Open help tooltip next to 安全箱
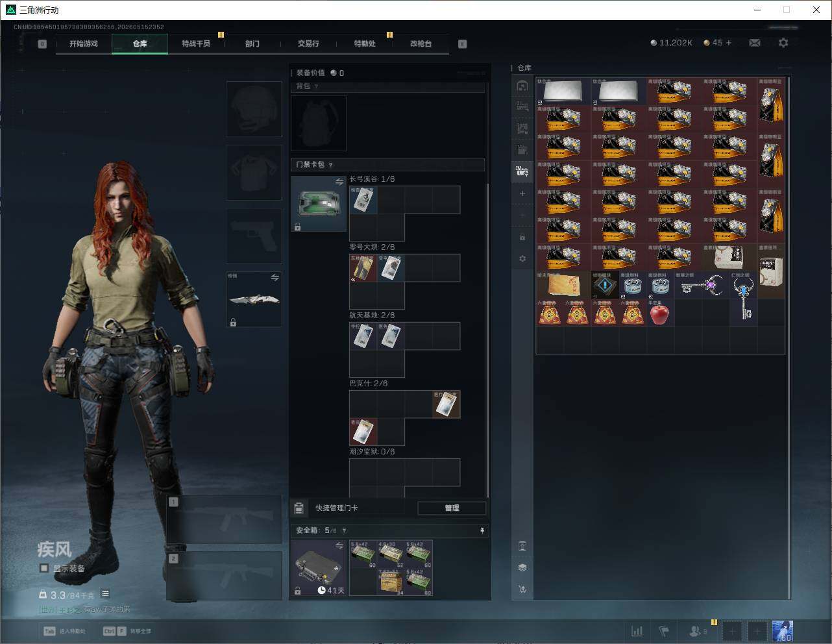The image size is (832, 644). click(344, 530)
